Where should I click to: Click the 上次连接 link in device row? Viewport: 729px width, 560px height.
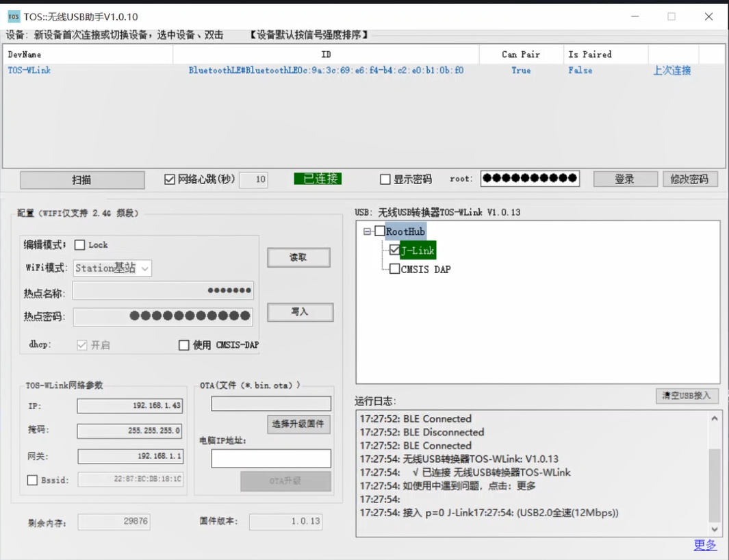[x=672, y=71]
